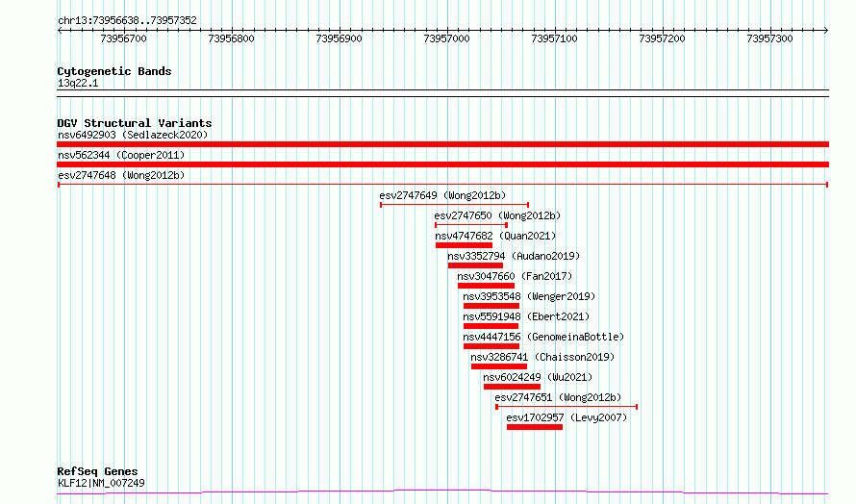
Task: Select the nsv3352794 red bar
Action: pos(475,265)
